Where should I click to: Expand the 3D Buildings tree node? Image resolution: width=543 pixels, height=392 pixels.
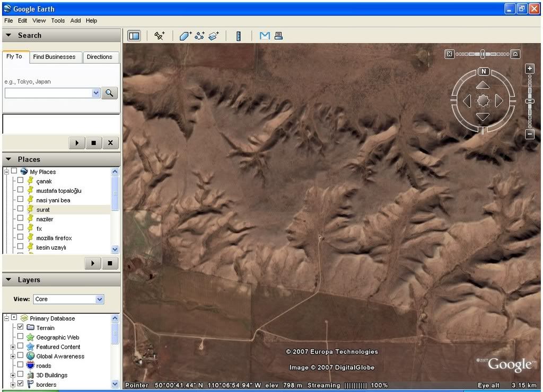(x=13, y=375)
